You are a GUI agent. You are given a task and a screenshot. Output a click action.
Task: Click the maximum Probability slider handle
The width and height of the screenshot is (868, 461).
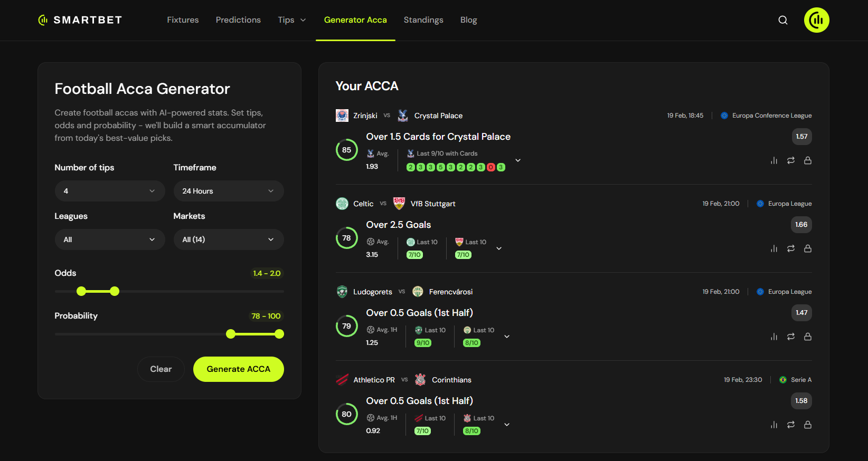click(279, 334)
